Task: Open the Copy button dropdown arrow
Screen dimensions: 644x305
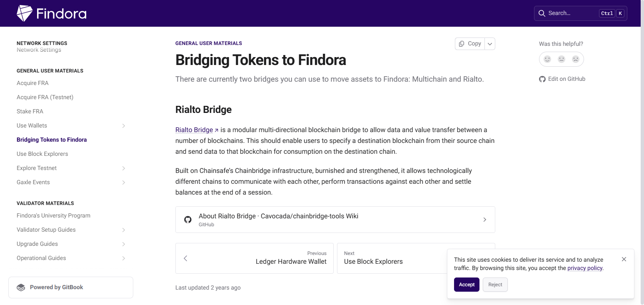Action: click(x=490, y=43)
